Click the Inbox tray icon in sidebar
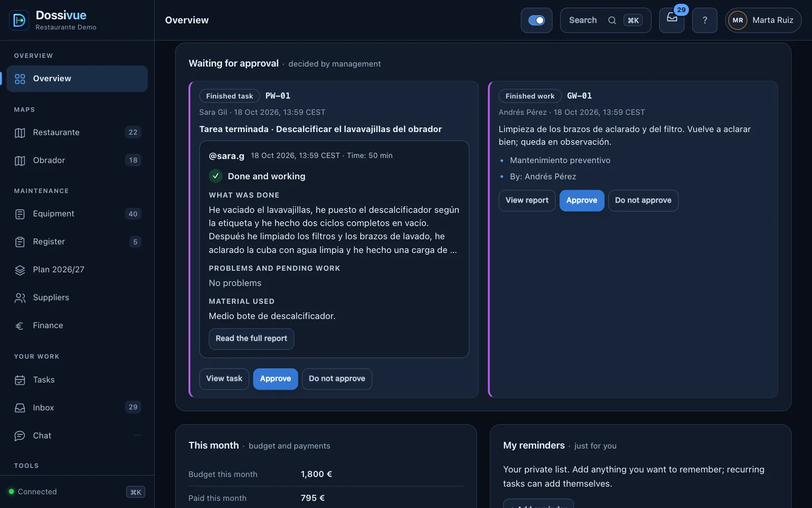The image size is (812, 508). click(20, 408)
